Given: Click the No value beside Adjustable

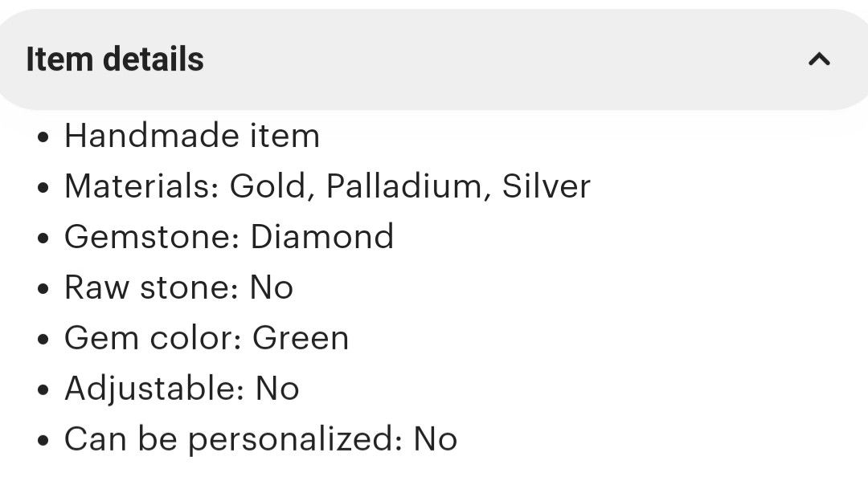Looking at the screenshot, I should point(277,389).
